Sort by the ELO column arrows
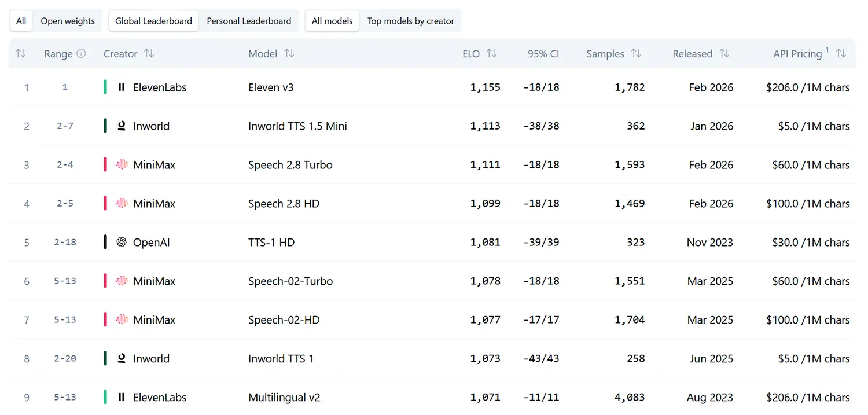This screenshot has height=415, width=868. (x=491, y=54)
